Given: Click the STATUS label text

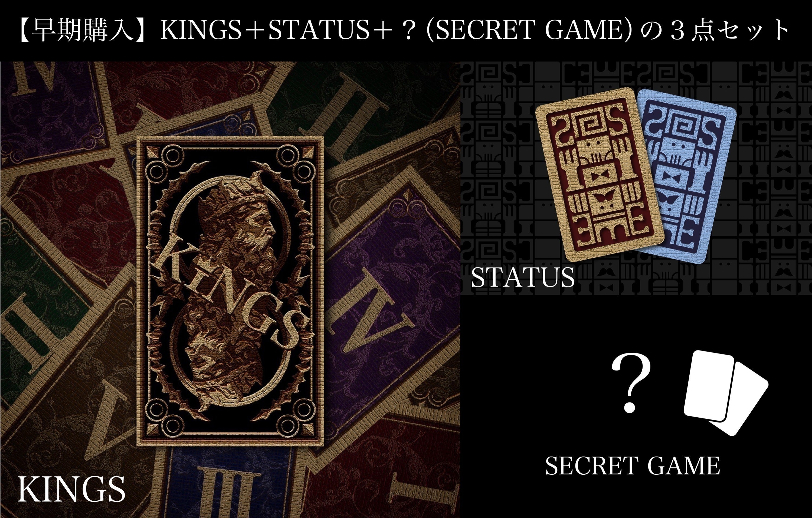Looking at the screenshot, I should click(523, 278).
